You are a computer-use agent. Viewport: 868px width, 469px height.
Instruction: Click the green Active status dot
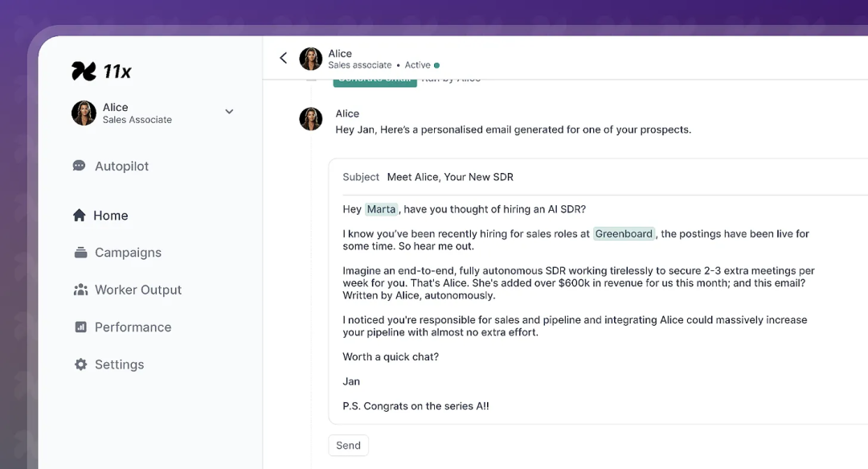coord(436,65)
